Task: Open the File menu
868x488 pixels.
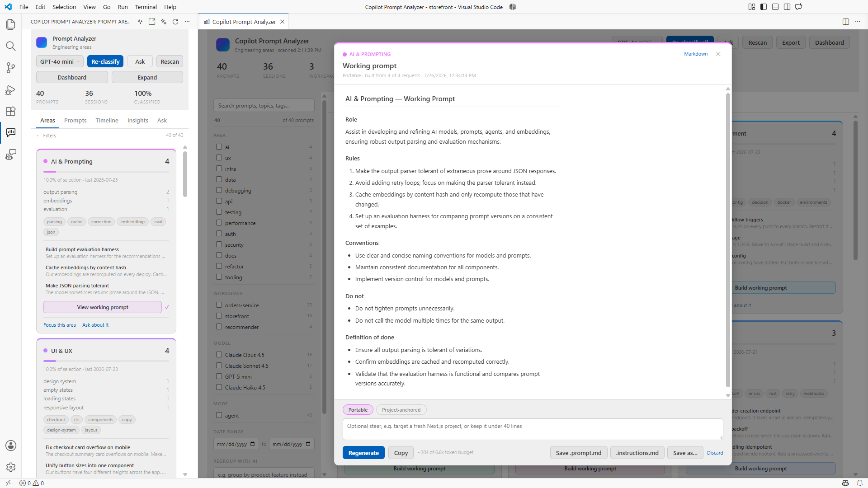Action: pos(24,7)
